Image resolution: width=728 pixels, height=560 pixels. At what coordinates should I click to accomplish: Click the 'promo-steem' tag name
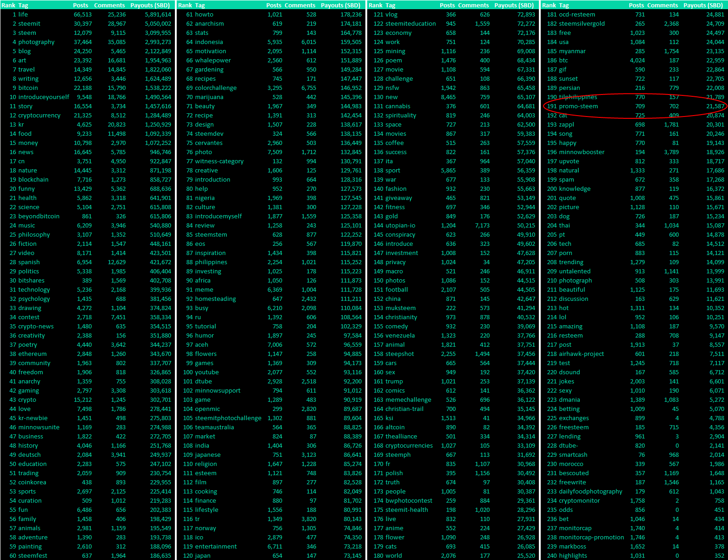click(x=578, y=106)
